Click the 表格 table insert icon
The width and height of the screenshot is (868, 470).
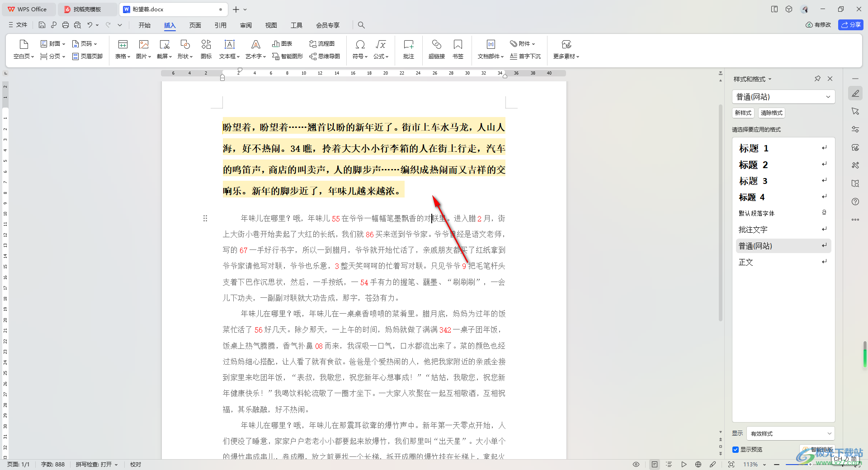coord(123,44)
